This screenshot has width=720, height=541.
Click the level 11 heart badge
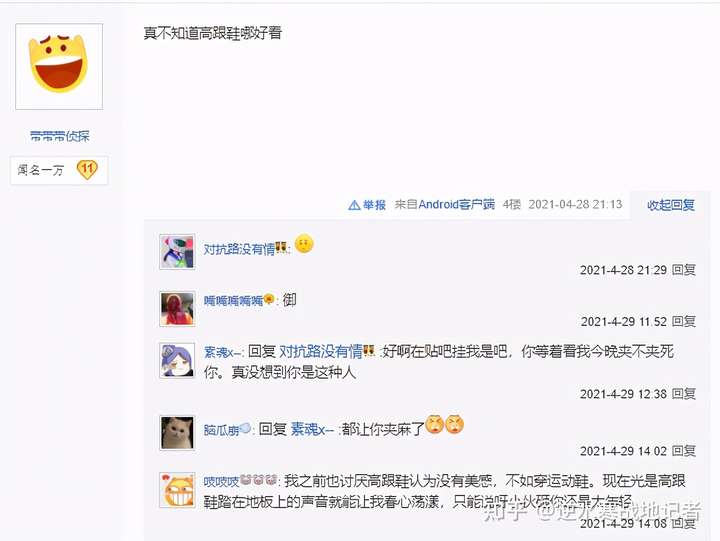coord(87,170)
